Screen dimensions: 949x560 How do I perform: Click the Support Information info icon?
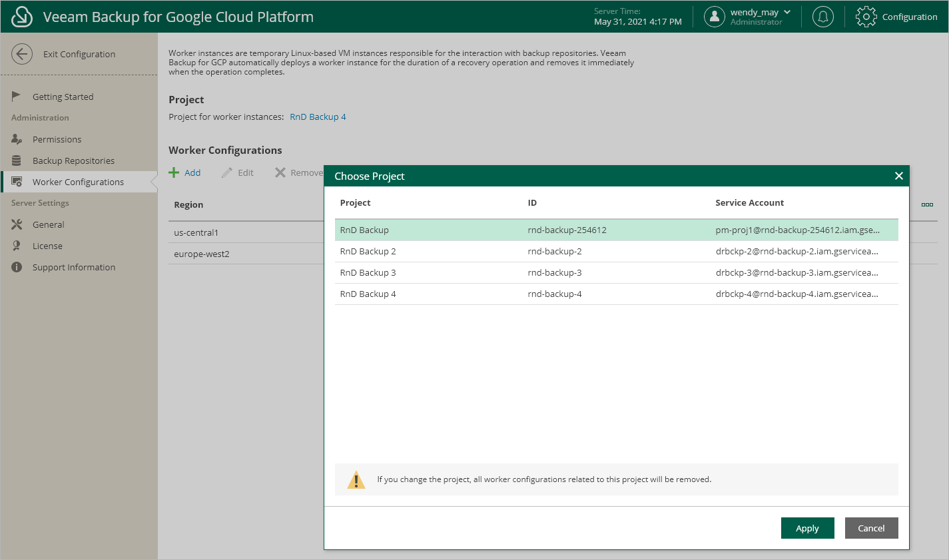[x=17, y=267]
